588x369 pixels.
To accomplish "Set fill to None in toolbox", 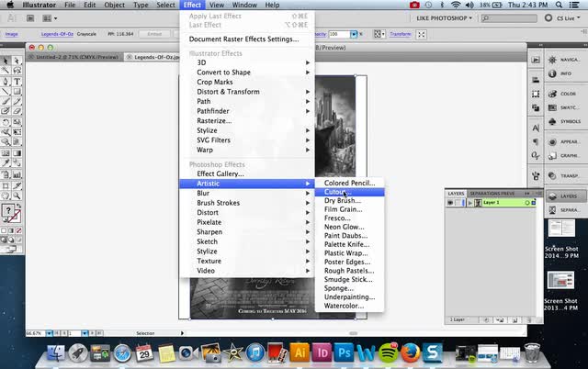I will pos(18,230).
